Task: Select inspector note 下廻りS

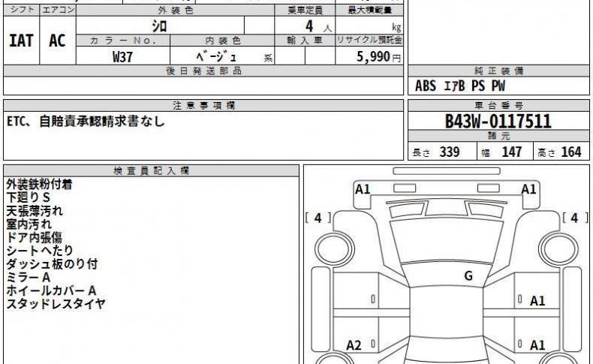Action: 28,197
